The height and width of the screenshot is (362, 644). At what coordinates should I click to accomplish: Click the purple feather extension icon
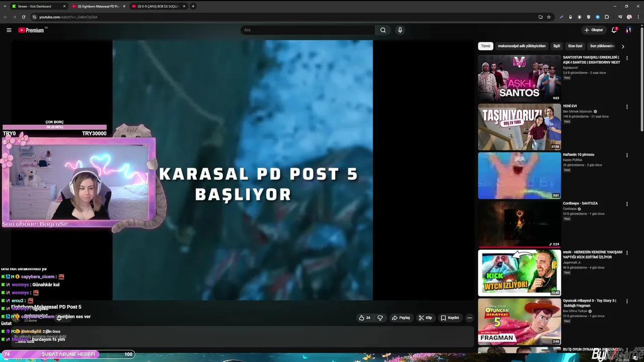coord(561,17)
